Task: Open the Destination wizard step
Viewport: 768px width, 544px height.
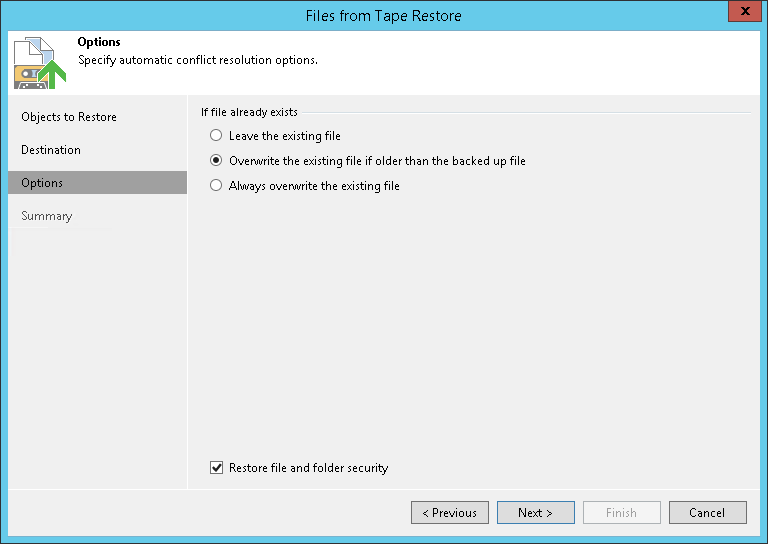Action: coord(51,150)
